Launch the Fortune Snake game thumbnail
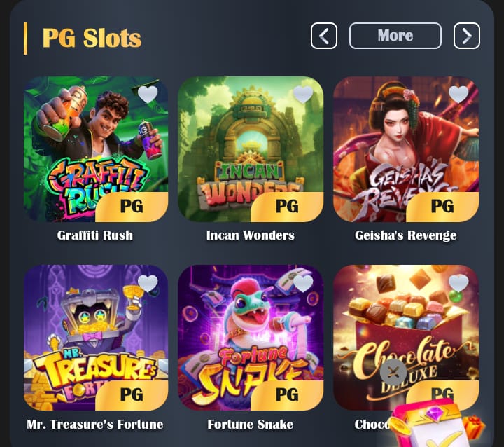 click(251, 338)
